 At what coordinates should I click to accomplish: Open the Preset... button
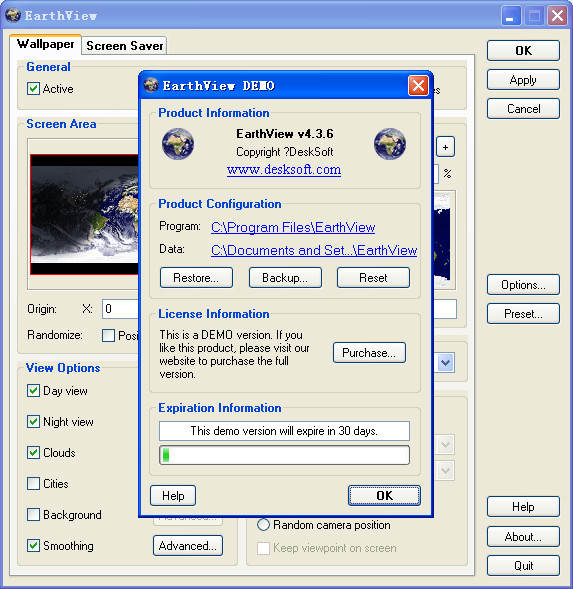click(523, 314)
